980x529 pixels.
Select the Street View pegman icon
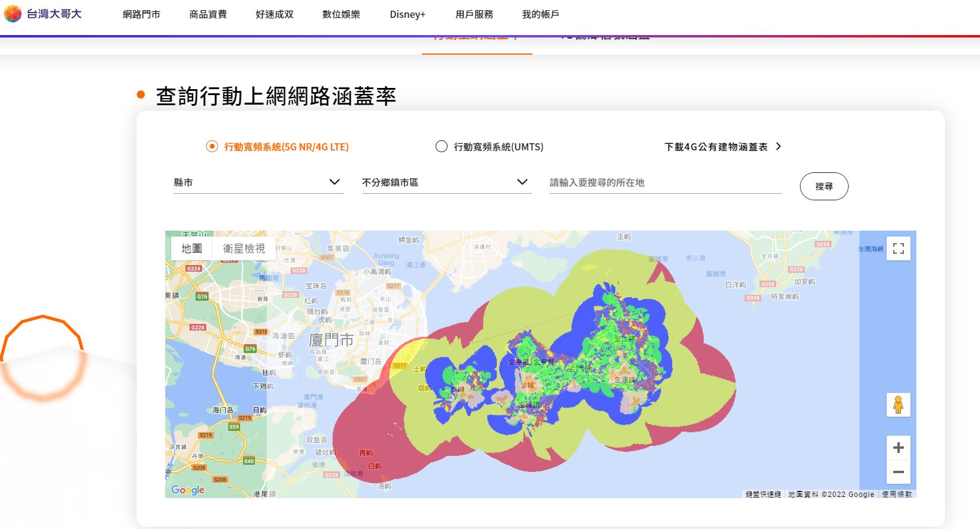point(898,405)
